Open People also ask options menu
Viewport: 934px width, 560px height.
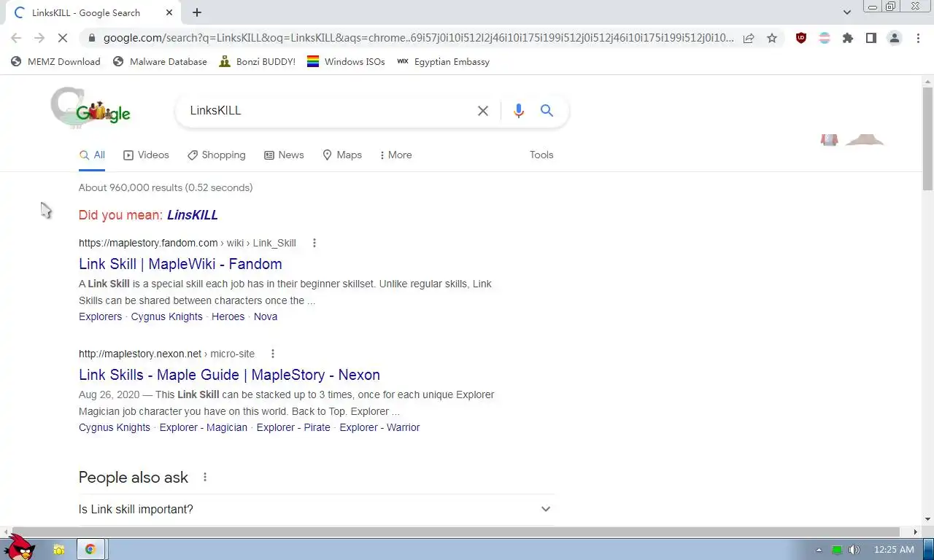coord(205,477)
